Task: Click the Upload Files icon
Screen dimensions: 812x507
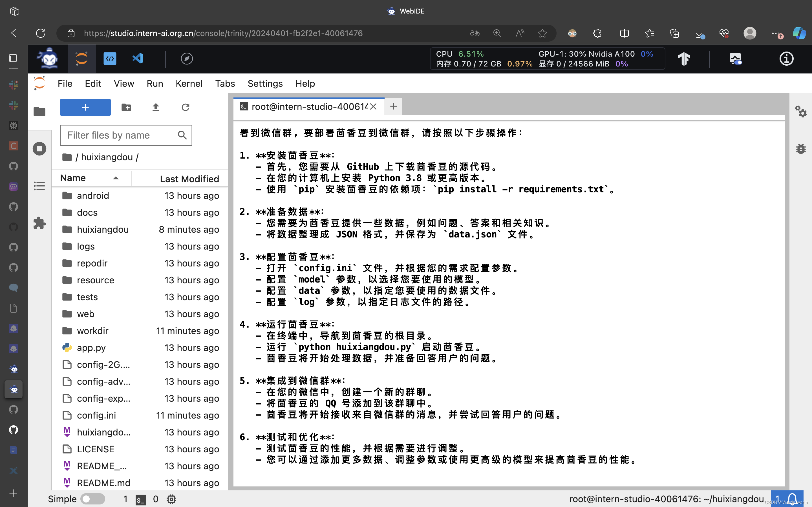Action: pos(156,107)
